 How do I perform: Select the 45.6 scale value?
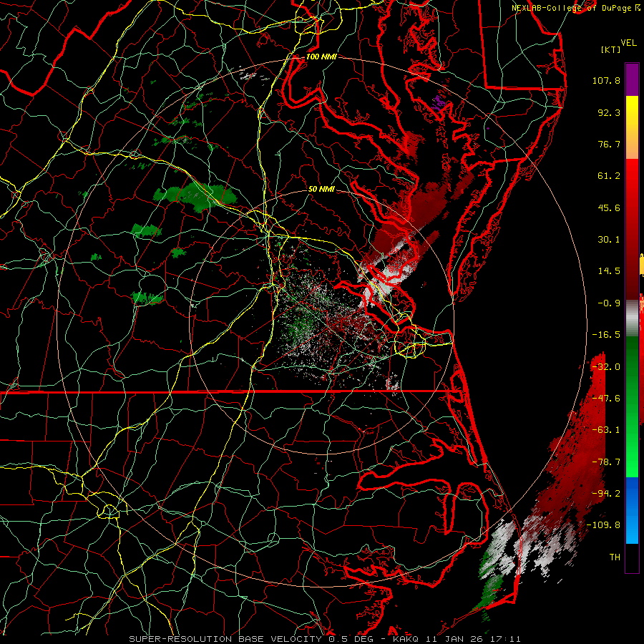tap(609, 208)
